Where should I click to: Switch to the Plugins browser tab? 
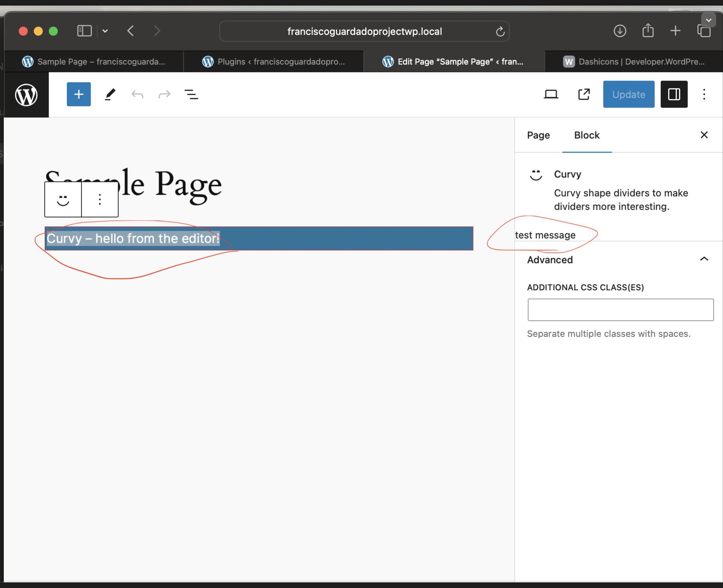pyautogui.click(x=274, y=62)
